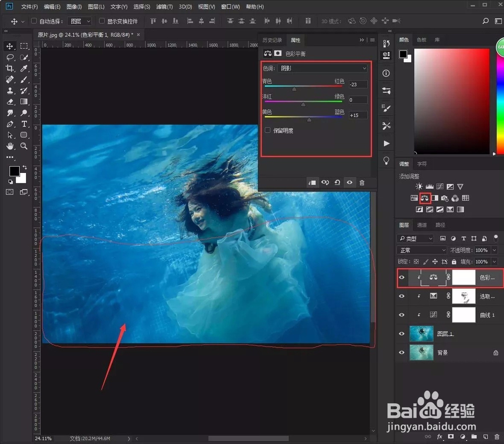
Task: Hide the Color Balance (色彩...) layer
Action: tap(402, 278)
